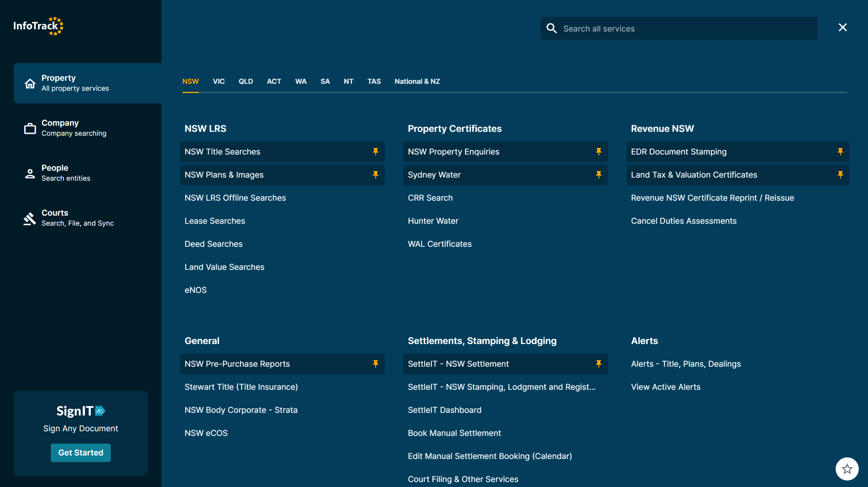Unpin NSW Property Enquiries
868x487 pixels.
click(x=599, y=152)
